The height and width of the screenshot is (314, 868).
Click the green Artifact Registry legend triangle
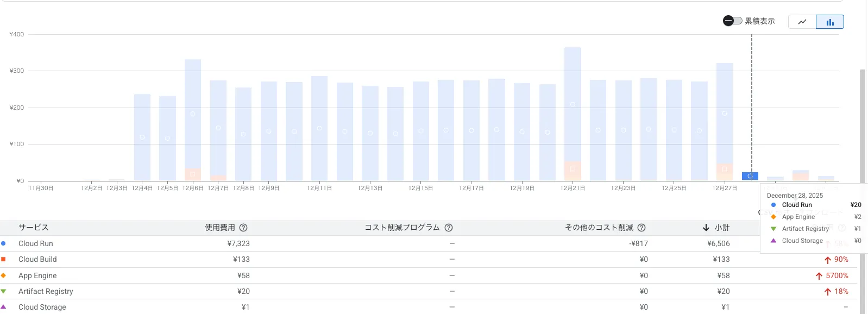pyautogui.click(x=3, y=291)
